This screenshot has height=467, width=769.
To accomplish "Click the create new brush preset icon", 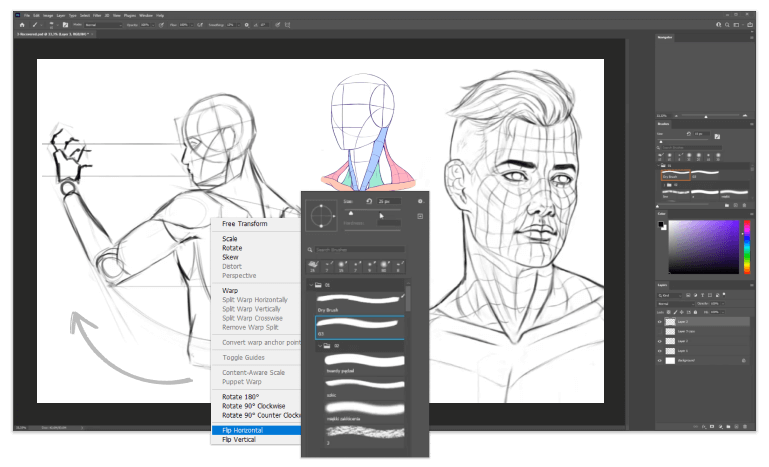I will [421, 216].
